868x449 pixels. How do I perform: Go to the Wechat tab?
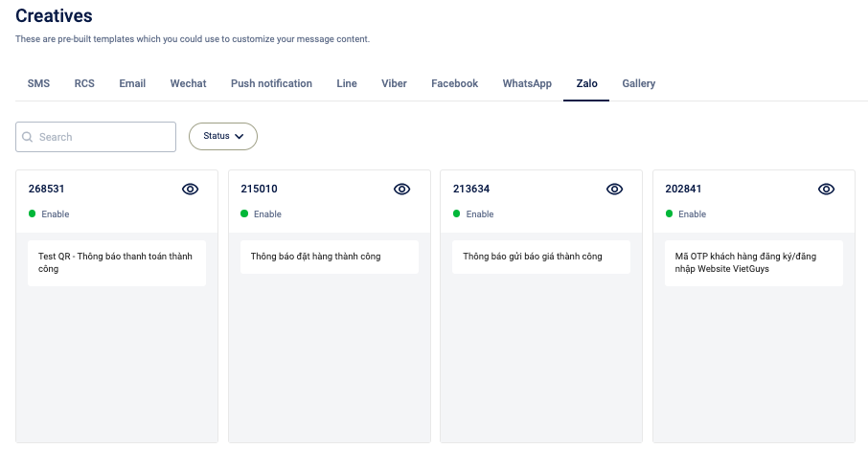[188, 83]
